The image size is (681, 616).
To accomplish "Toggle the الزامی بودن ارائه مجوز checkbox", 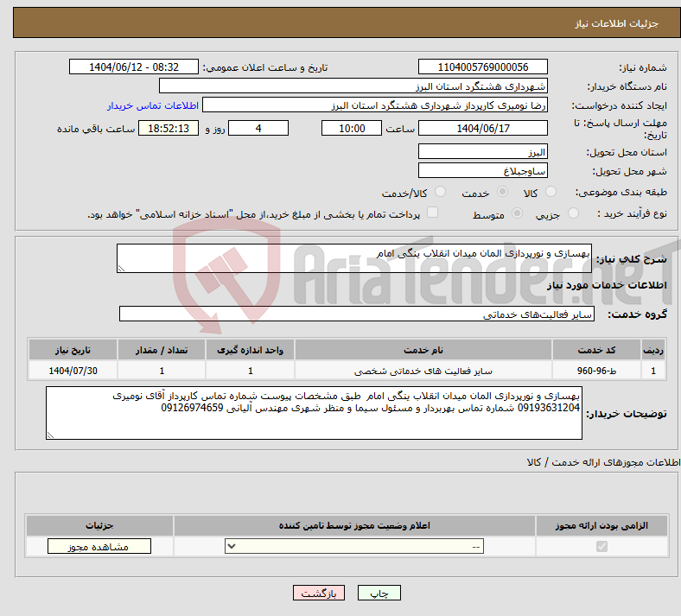I will pos(602,546).
